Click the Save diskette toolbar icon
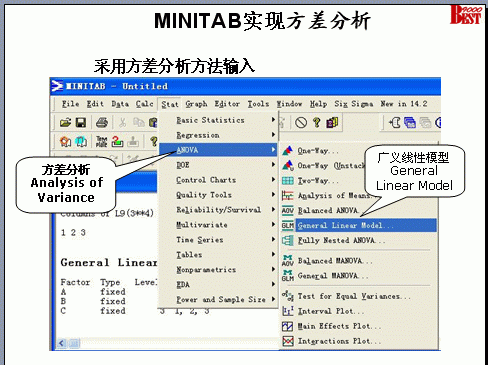The image size is (488, 365). [81, 123]
